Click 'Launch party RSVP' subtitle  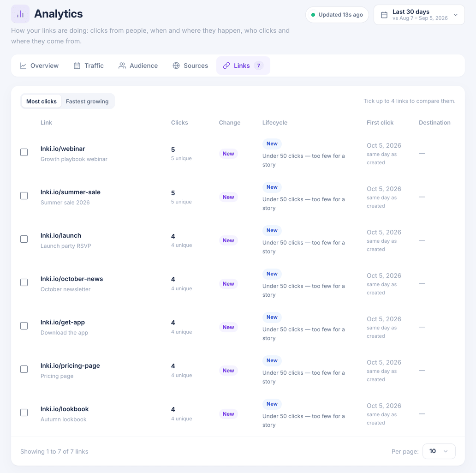(66, 246)
